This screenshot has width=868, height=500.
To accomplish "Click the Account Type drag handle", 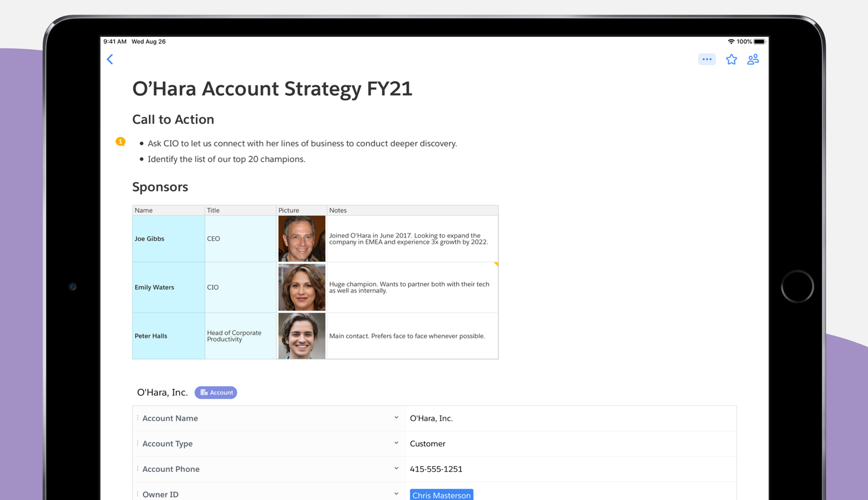I will point(137,443).
